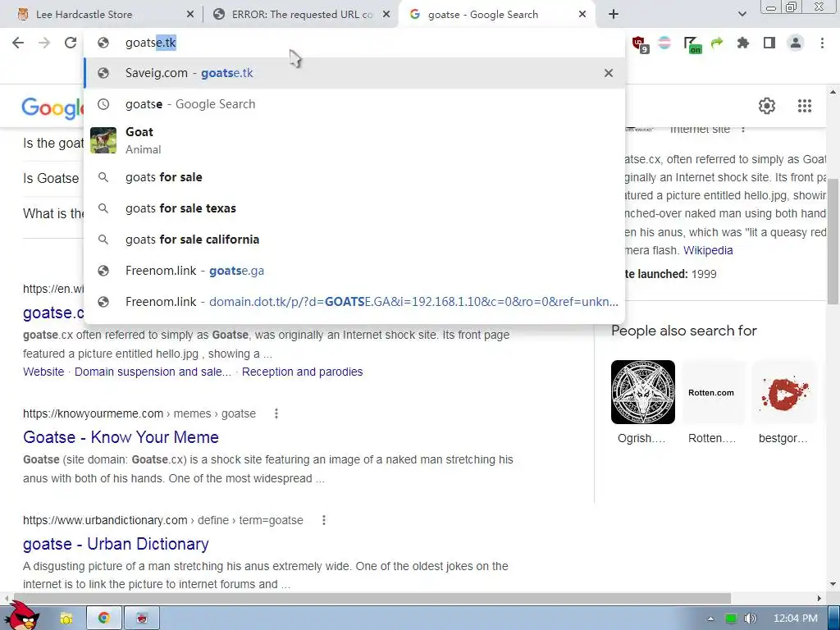Click the Google logo
Viewport: 840px width, 630px height.
click(x=52, y=108)
